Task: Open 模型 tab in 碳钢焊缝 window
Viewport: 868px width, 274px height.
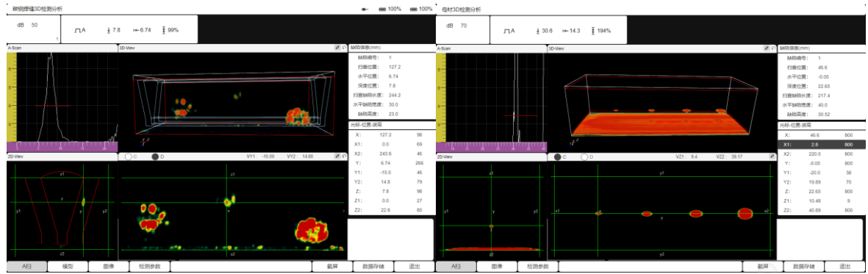Action: click(67, 266)
